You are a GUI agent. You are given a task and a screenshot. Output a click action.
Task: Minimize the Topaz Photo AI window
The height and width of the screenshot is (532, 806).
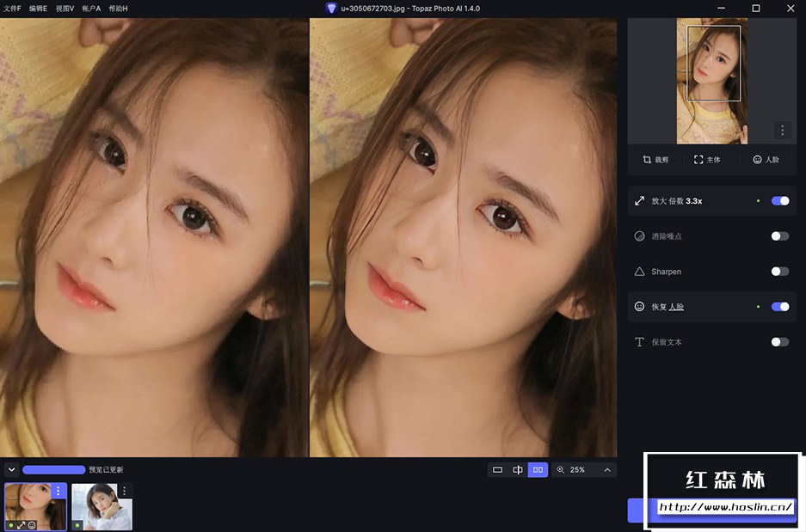[x=721, y=9]
